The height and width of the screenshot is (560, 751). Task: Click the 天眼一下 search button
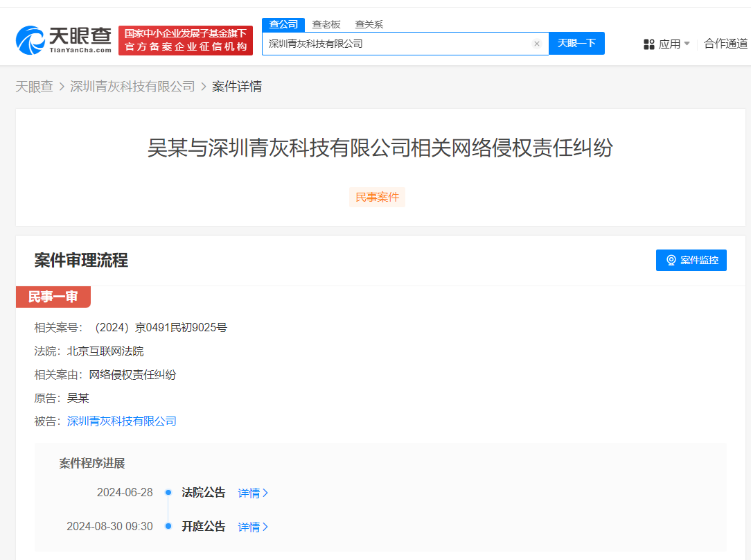click(x=576, y=43)
